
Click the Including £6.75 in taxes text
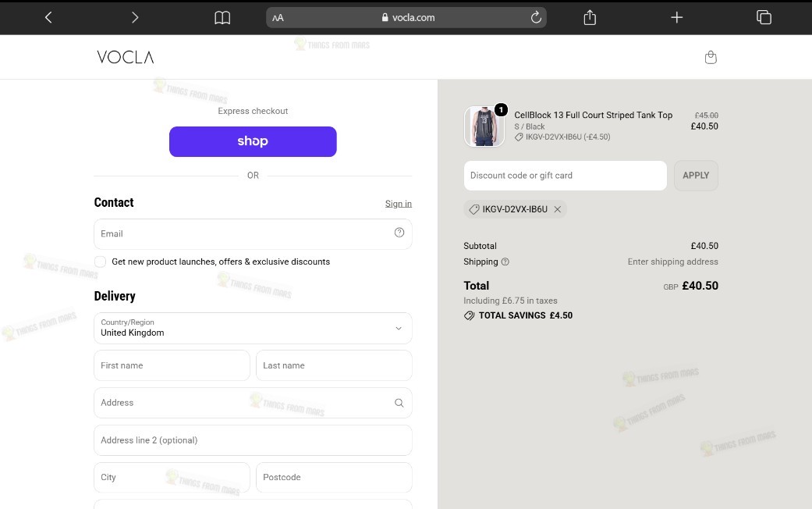coord(510,301)
